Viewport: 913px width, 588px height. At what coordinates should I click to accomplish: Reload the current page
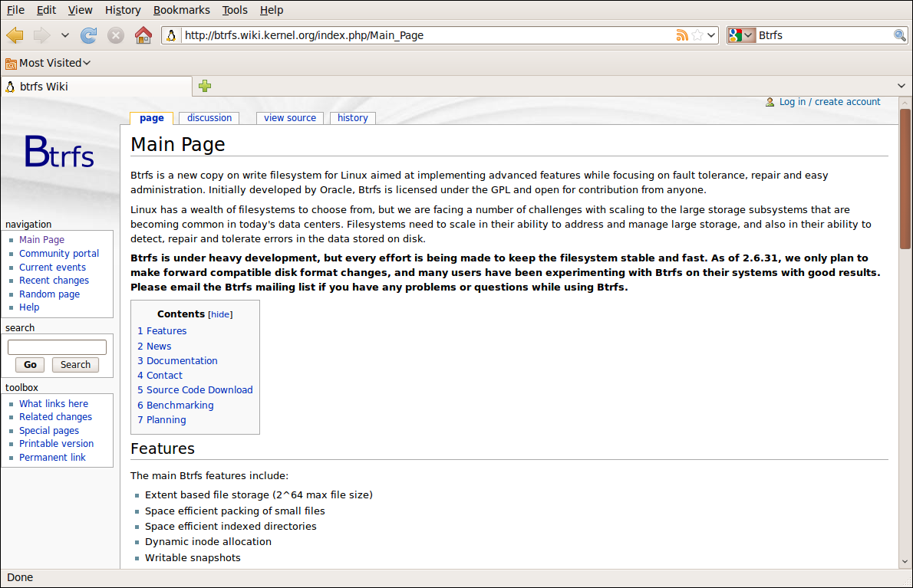click(88, 35)
